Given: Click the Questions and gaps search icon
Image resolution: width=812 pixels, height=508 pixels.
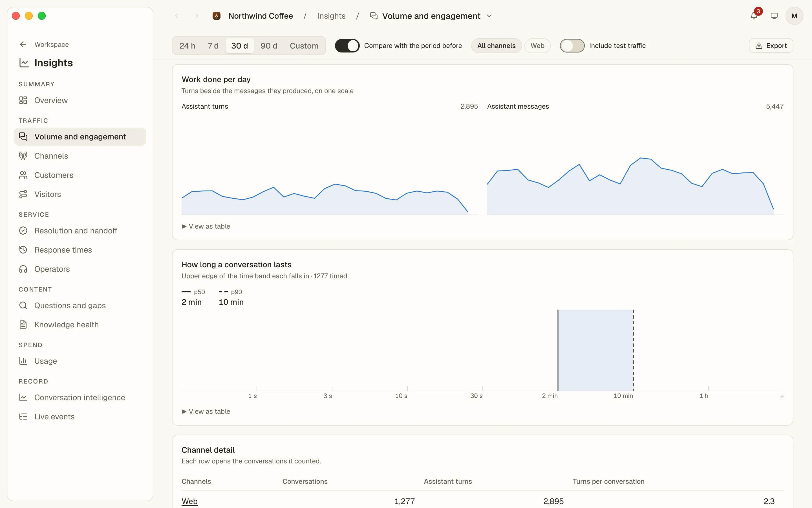Looking at the screenshot, I should pyautogui.click(x=23, y=305).
